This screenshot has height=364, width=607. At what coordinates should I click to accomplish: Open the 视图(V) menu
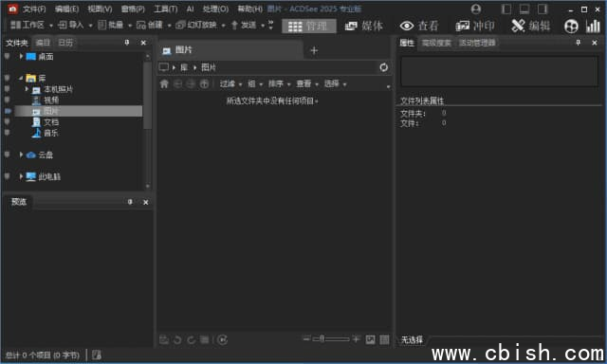click(x=100, y=9)
